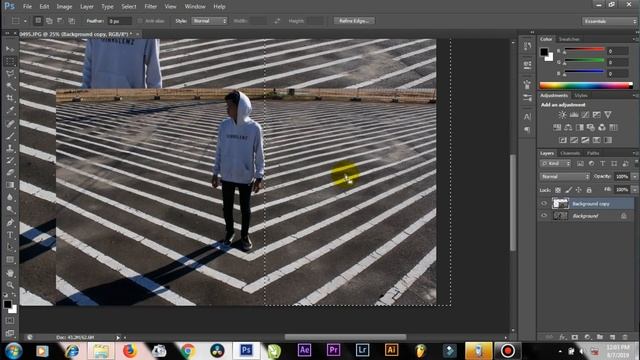Add a Photo Filter adjustment
Screen dimensions: 640x360
click(x=591, y=127)
